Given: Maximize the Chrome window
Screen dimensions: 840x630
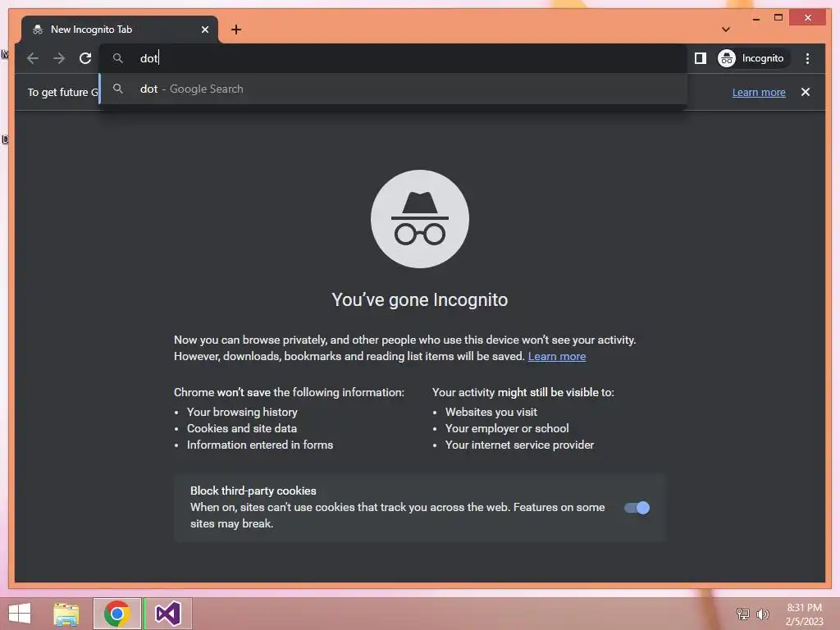Looking at the screenshot, I should point(778,18).
